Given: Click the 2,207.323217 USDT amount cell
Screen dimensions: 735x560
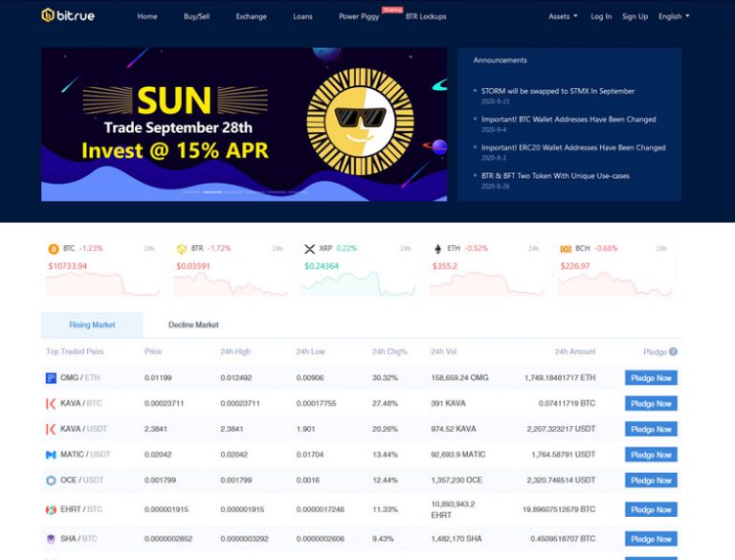Looking at the screenshot, I should (561, 429).
